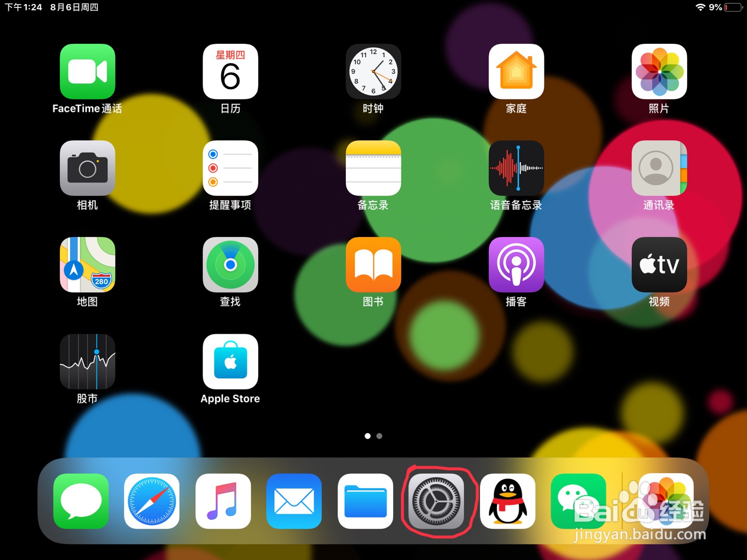
Task: Open the Photos (照片) app on home screen
Action: click(x=659, y=71)
